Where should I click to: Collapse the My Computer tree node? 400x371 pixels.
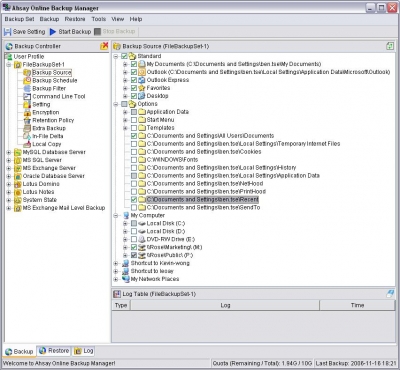click(116, 216)
